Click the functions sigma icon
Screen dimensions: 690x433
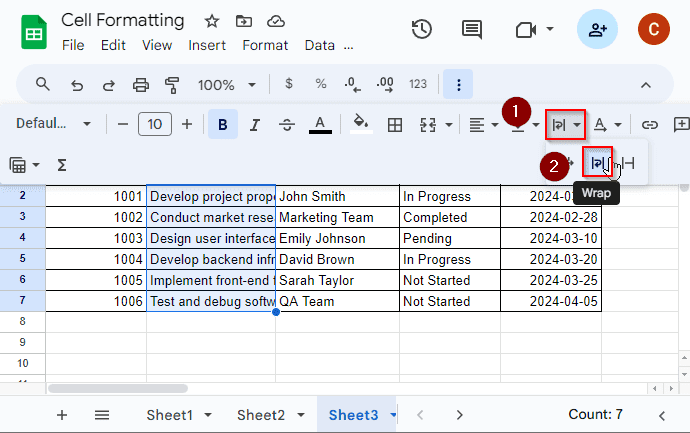coord(62,164)
